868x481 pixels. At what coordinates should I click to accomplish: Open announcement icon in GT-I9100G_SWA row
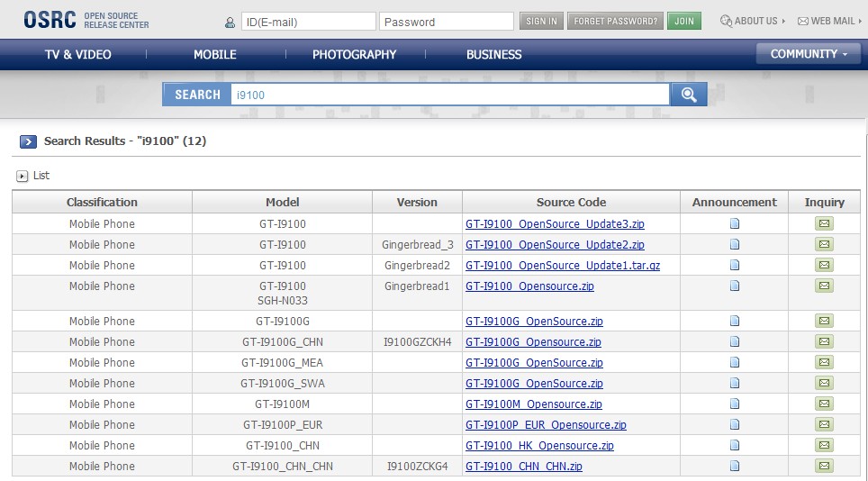(735, 383)
